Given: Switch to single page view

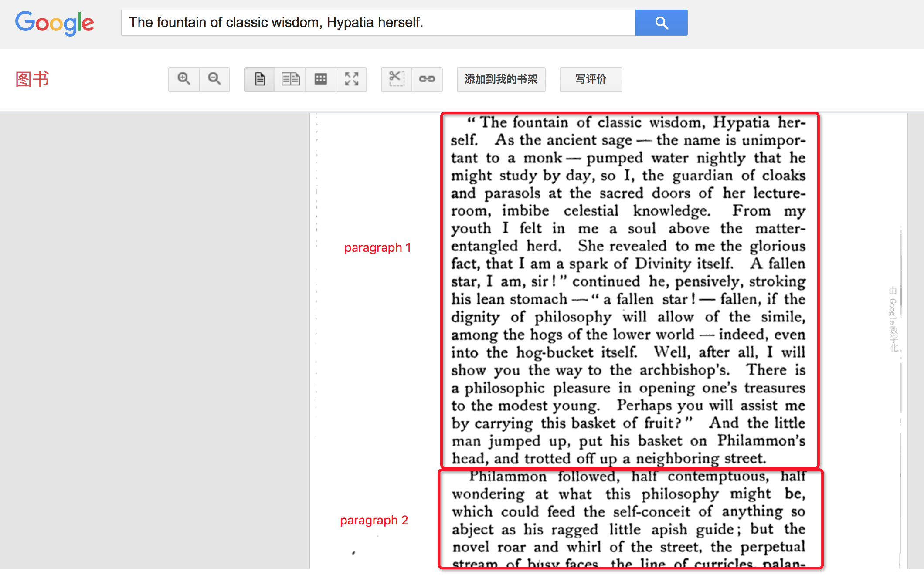Looking at the screenshot, I should pos(260,79).
